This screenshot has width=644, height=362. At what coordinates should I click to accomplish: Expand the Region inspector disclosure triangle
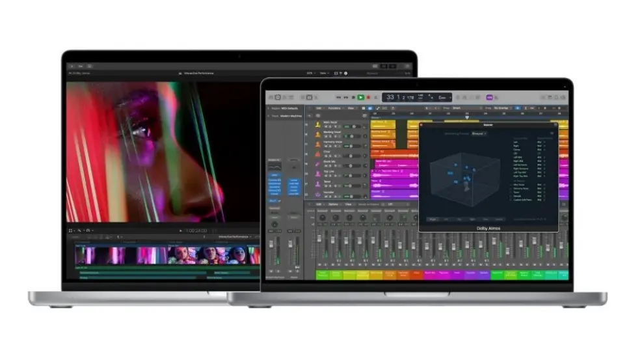[269, 108]
